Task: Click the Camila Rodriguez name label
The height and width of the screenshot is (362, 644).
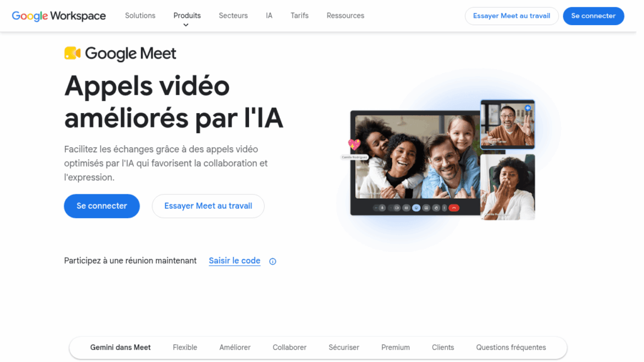Action: point(355,157)
